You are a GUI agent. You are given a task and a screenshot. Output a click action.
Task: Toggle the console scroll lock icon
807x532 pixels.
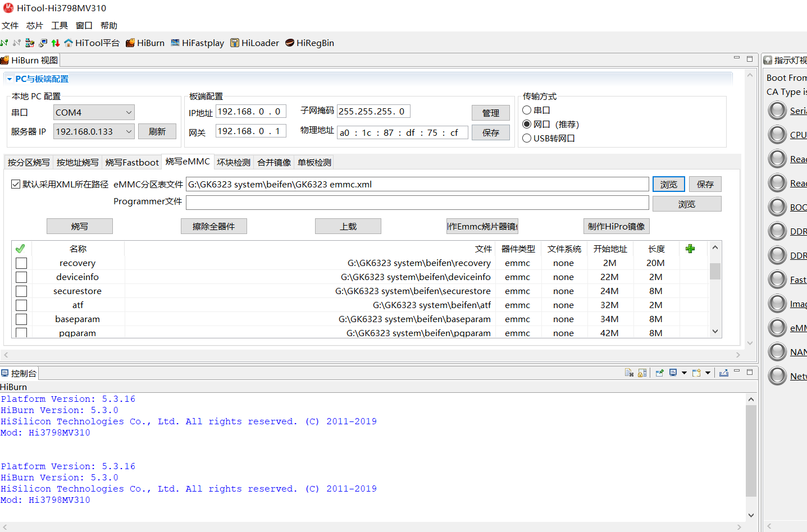(642, 373)
